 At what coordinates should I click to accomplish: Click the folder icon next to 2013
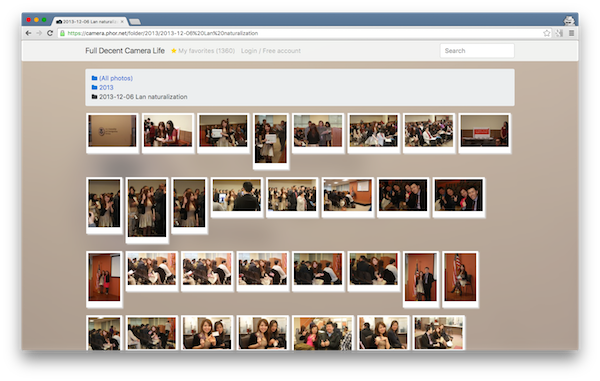(x=95, y=87)
